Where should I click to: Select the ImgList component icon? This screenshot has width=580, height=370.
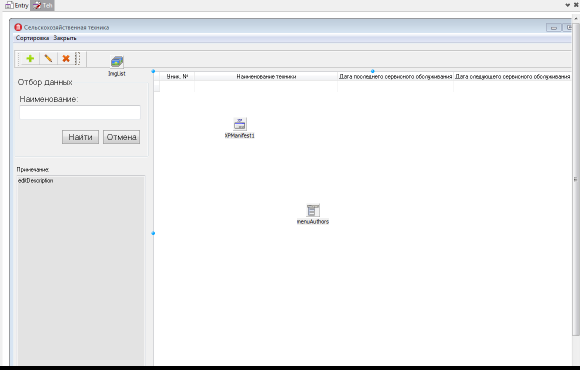click(117, 62)
